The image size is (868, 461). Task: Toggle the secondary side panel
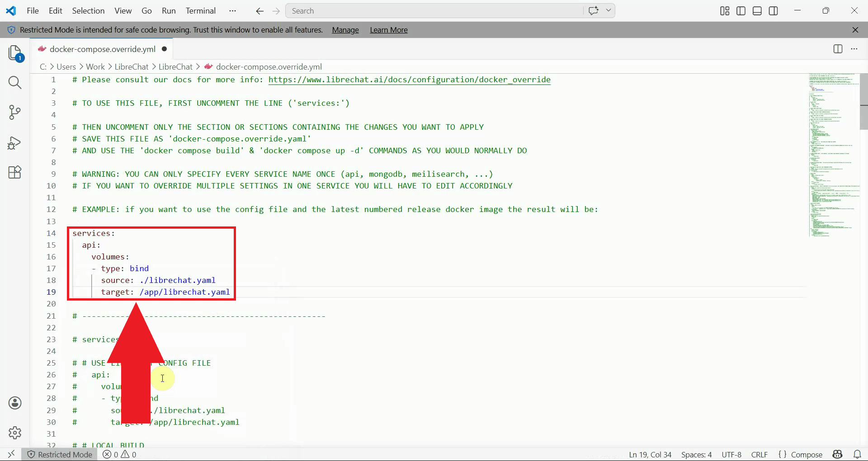click(x=773, y=11)
